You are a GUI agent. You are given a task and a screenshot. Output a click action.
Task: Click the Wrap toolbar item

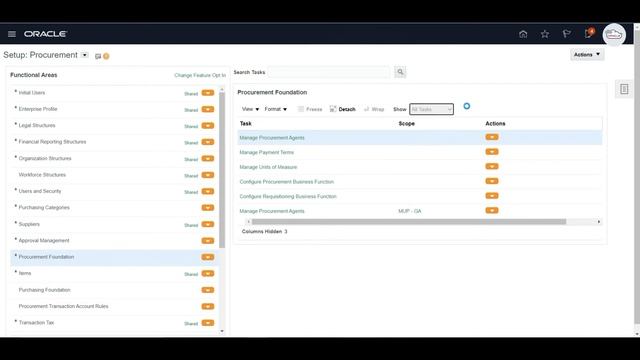[x=374, y=109]
